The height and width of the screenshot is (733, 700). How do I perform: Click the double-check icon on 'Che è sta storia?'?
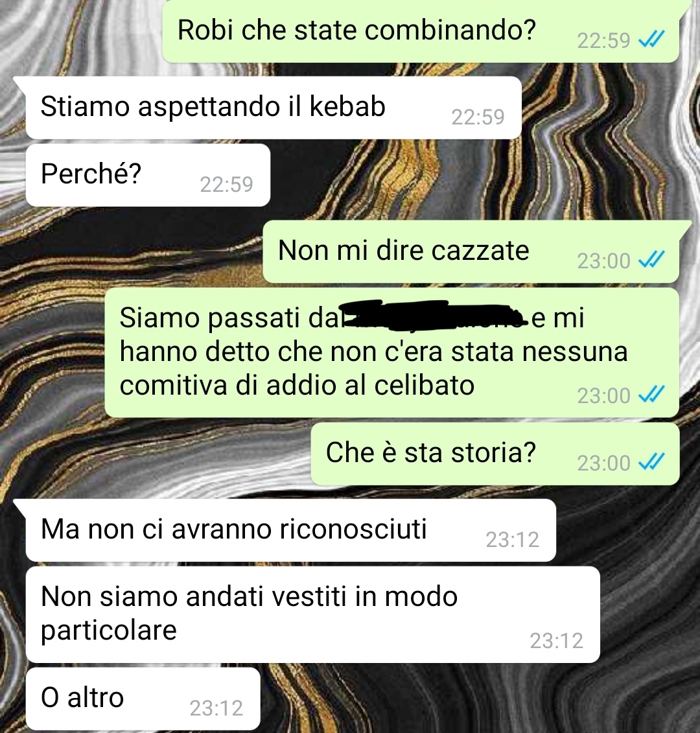[x=651, y=462]
